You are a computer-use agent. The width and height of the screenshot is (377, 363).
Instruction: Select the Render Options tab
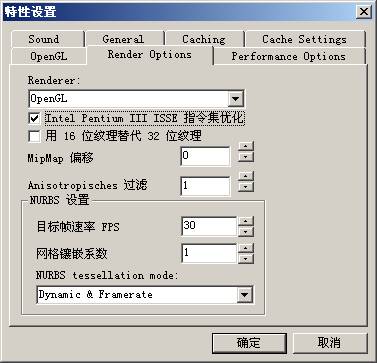(150, 55)
